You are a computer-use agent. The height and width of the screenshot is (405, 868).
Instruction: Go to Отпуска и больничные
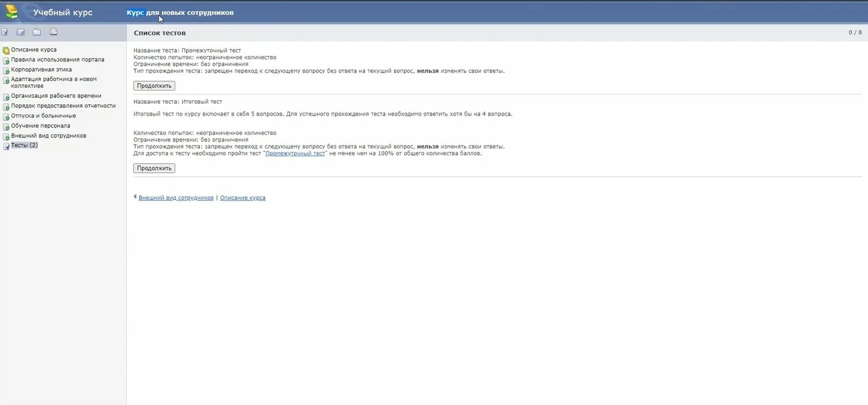tap(44, 116)
